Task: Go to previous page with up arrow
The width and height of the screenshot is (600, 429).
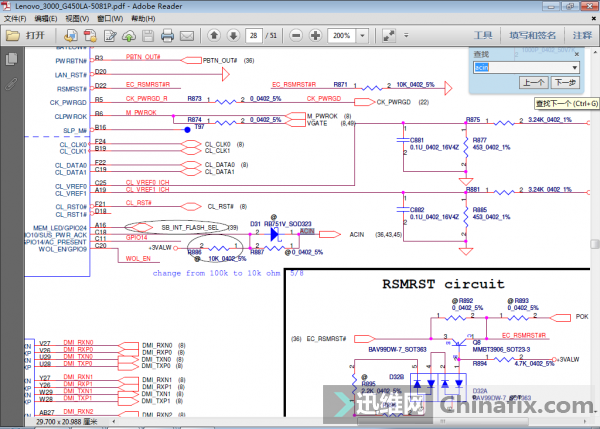Action: (x=214, y=36)
